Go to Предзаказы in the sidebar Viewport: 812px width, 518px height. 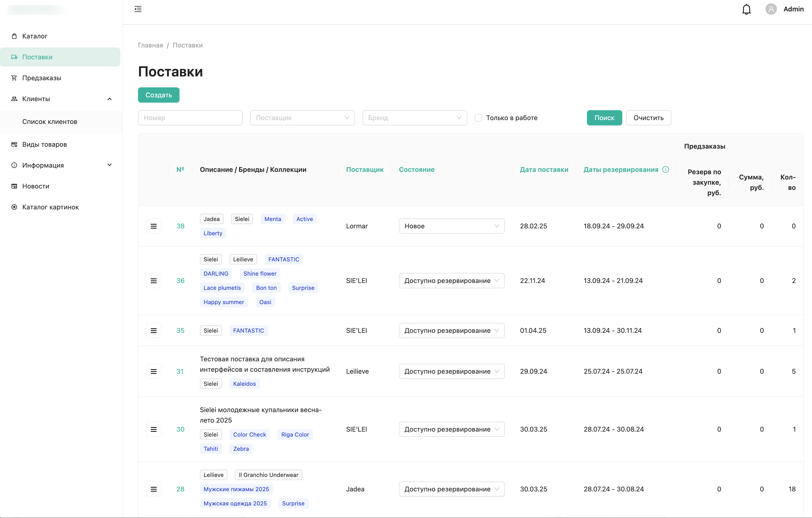tap(42, 78)
